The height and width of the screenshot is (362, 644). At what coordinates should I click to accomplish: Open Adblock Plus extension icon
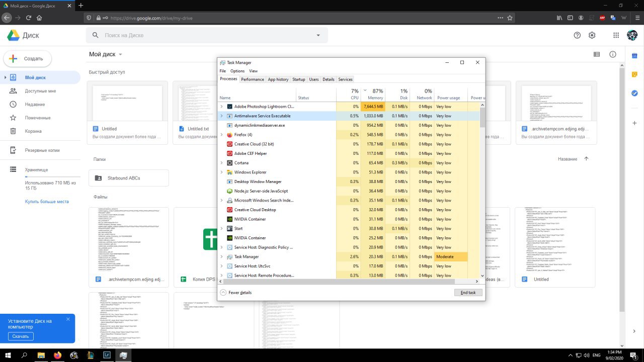pos(602,18)
